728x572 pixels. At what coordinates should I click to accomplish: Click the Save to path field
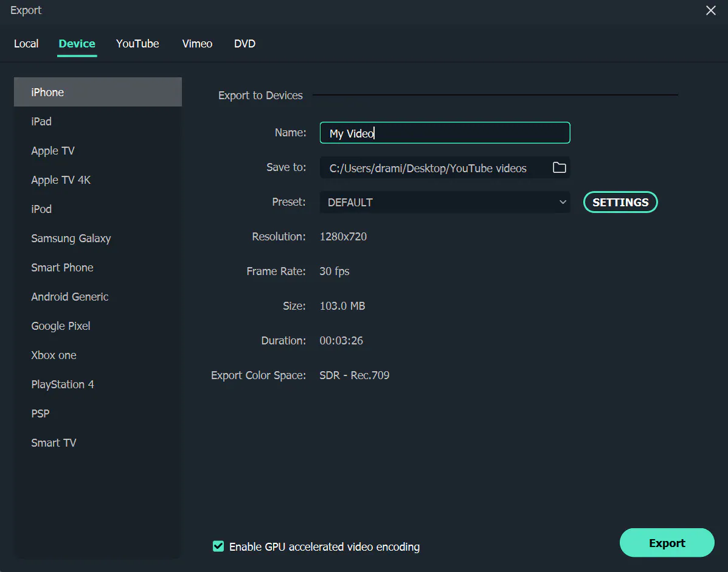point(432,168)
